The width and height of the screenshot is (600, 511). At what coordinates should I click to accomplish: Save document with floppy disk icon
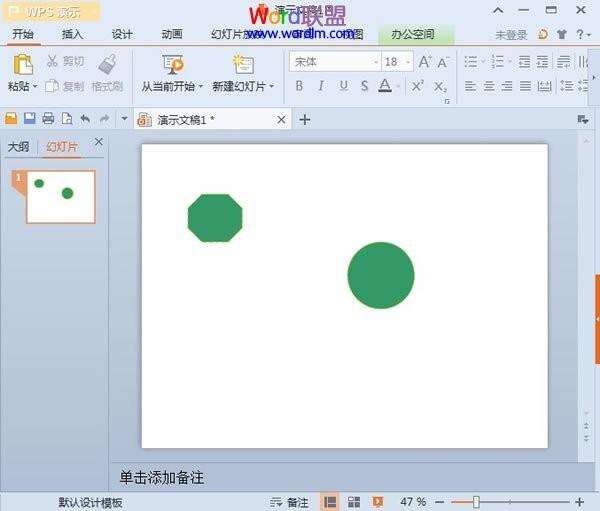29,119
